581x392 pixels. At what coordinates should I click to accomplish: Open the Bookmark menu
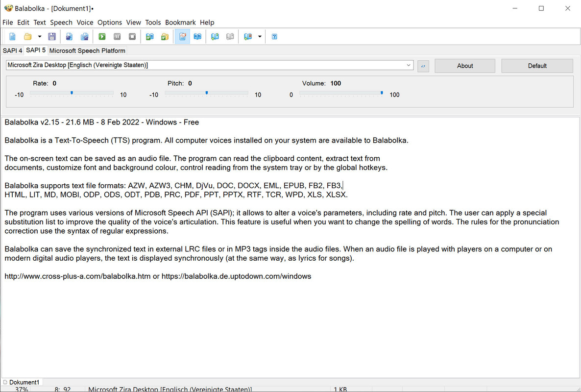pos(180,22)
